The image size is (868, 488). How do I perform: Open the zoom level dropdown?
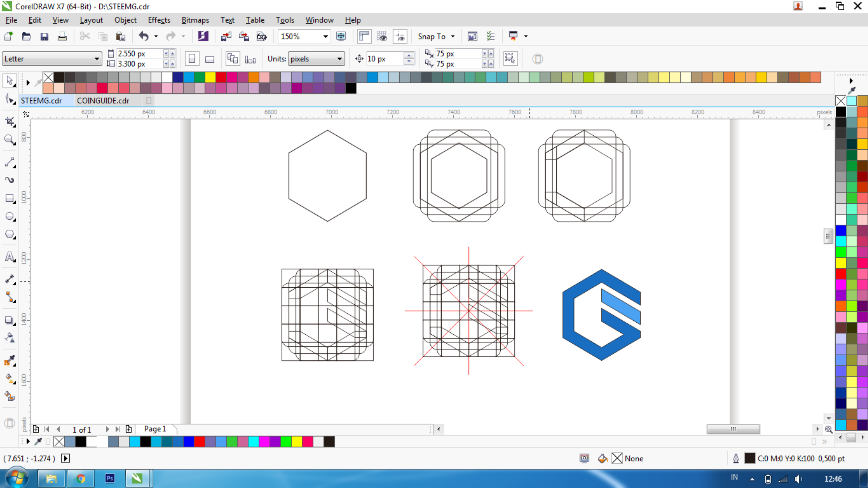point(326,36)
